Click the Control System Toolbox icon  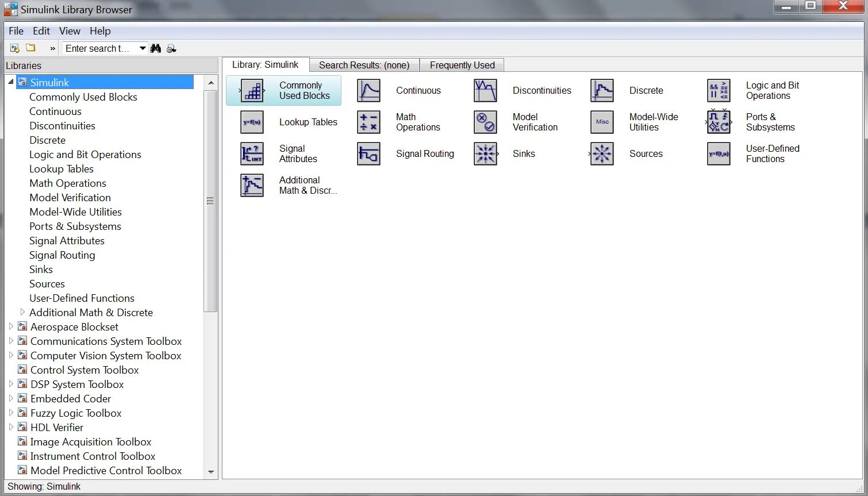point(22,370)
